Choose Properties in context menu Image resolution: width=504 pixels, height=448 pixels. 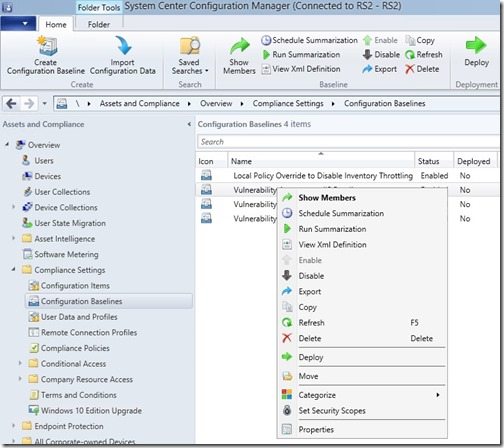[x=362, y=430]
